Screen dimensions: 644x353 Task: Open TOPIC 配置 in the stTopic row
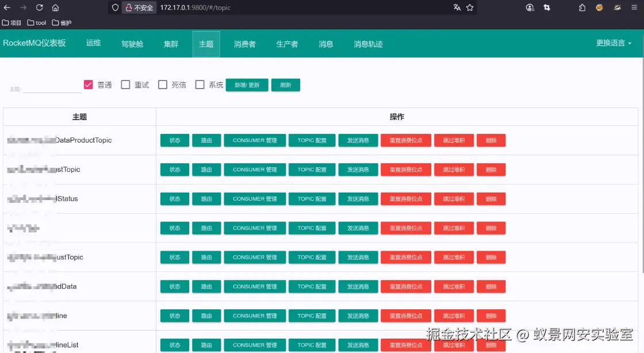click(x=312, y=170)
